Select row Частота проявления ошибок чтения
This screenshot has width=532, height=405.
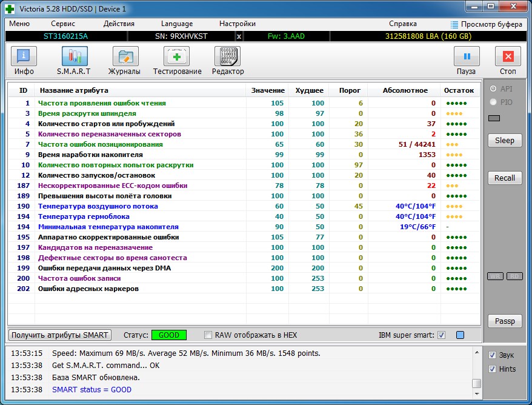click(x=244, y=103)
